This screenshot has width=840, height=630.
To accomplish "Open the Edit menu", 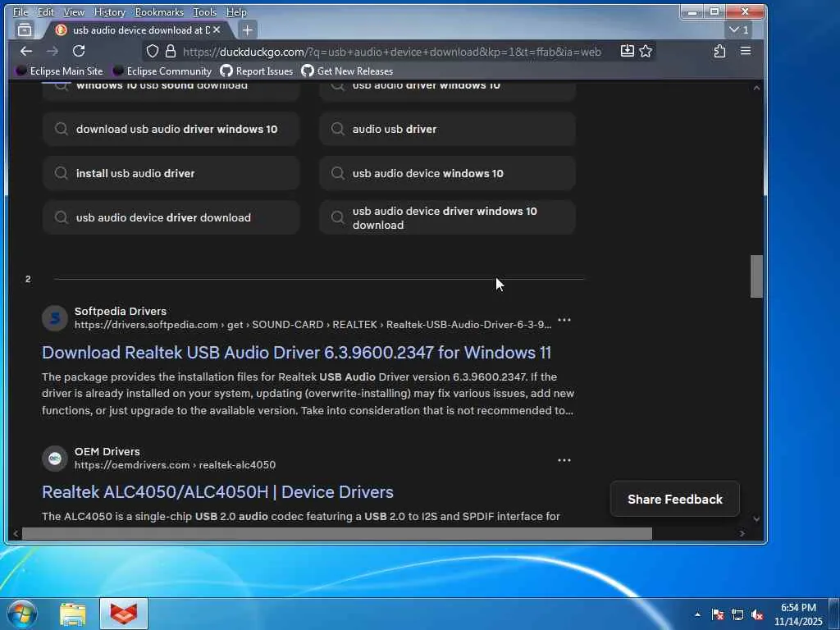I will 46,11.
